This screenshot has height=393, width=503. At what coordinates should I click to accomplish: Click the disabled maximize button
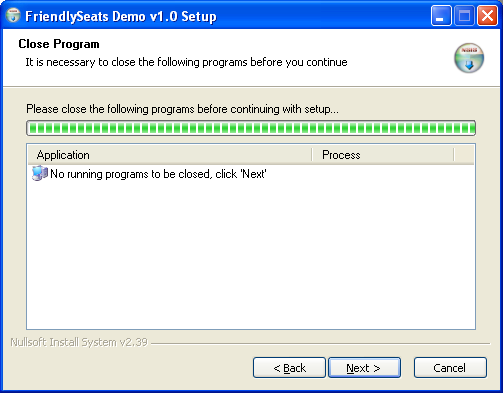(464, 16)
